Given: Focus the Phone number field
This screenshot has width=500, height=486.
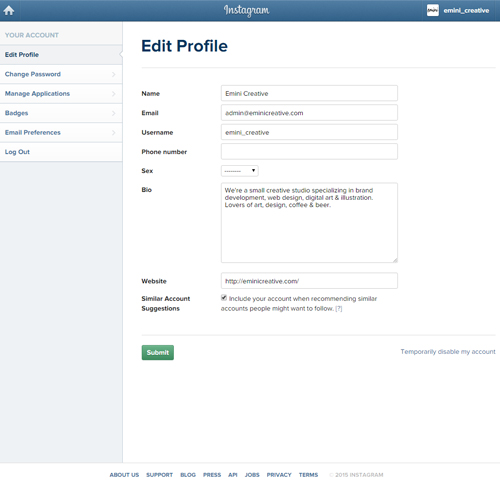Looking at the screenshot, I should coord(309,151).
